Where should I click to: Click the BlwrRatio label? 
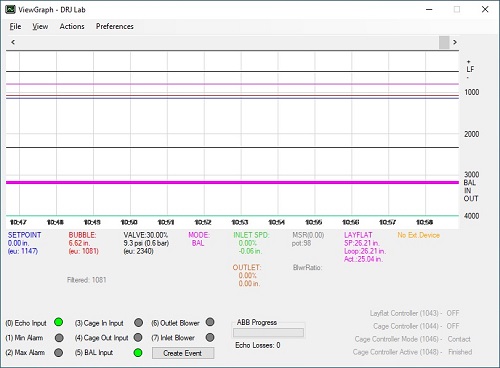[307, 267]
